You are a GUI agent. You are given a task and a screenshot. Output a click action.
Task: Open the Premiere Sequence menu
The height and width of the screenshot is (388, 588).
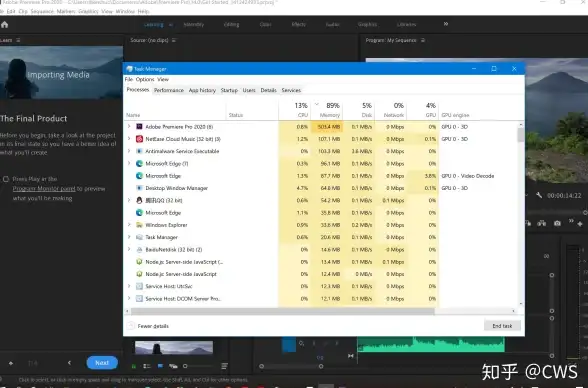[42, 12]
